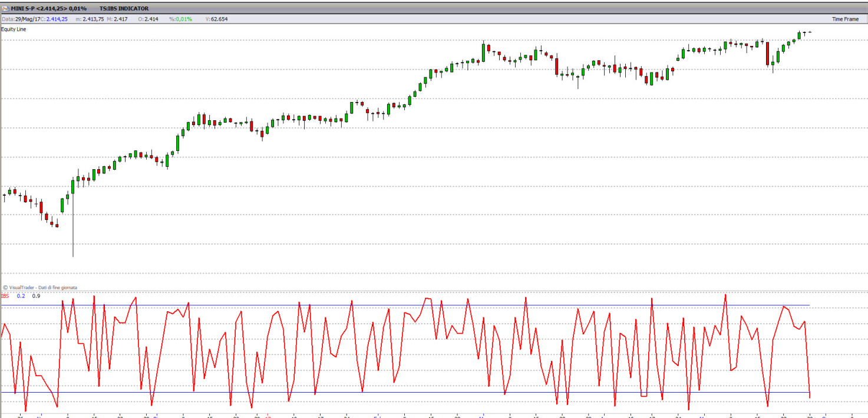Click the close value 2.414,25
Viewport: 868px width, 418px height.
point(57,19)
